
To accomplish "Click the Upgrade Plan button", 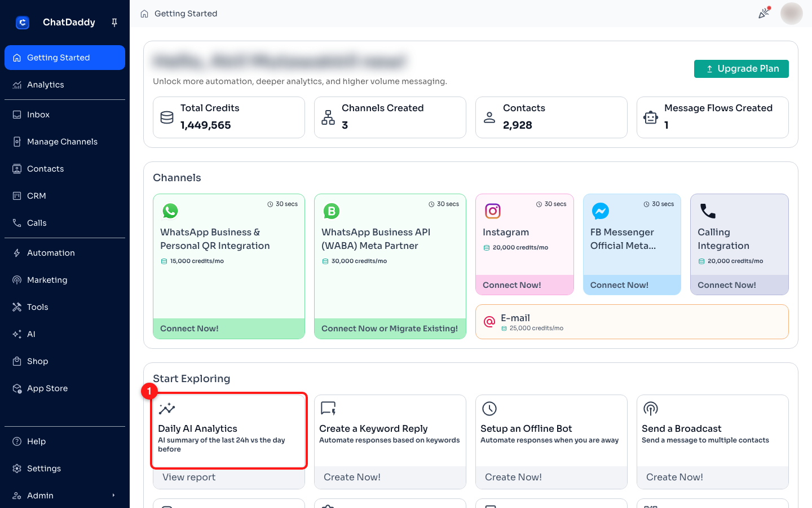I will (741, 69).
